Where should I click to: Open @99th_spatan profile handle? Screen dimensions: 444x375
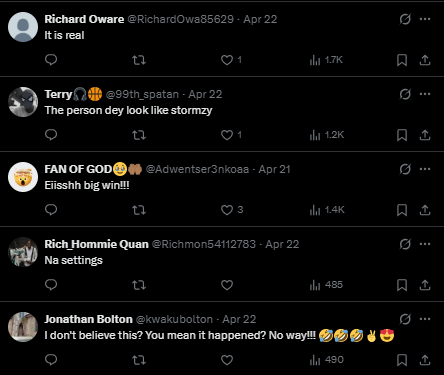coord(142,94)
